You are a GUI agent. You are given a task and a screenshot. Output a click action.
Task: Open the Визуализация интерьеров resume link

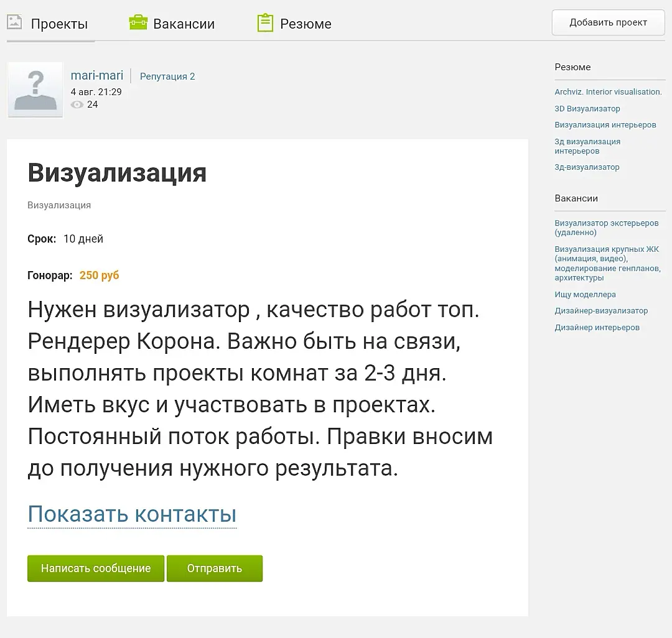(605, 124)
